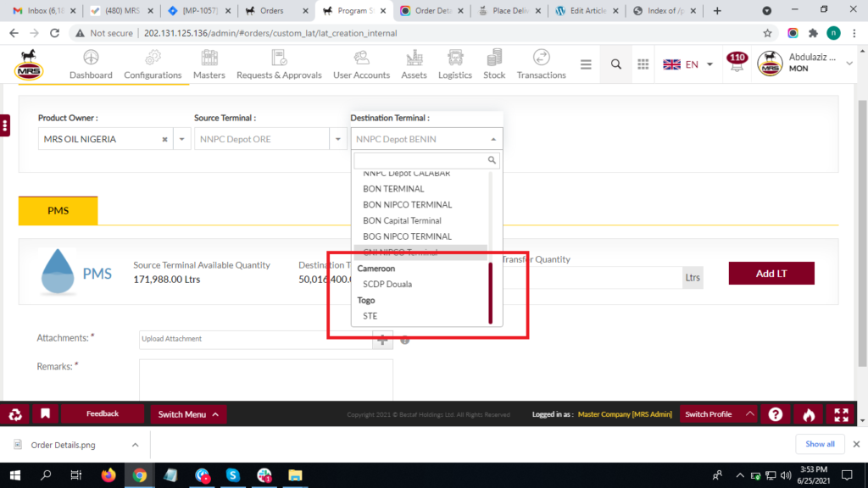The width and height of the screenshot is (868, 488).
Task: Open Requests & Approvals menu
Action: [x=279, y=64]
